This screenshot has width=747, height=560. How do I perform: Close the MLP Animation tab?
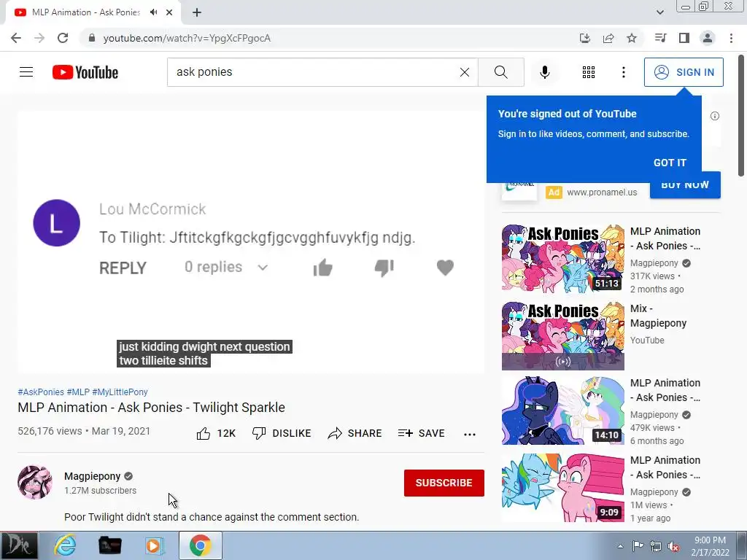coord(169,12)
